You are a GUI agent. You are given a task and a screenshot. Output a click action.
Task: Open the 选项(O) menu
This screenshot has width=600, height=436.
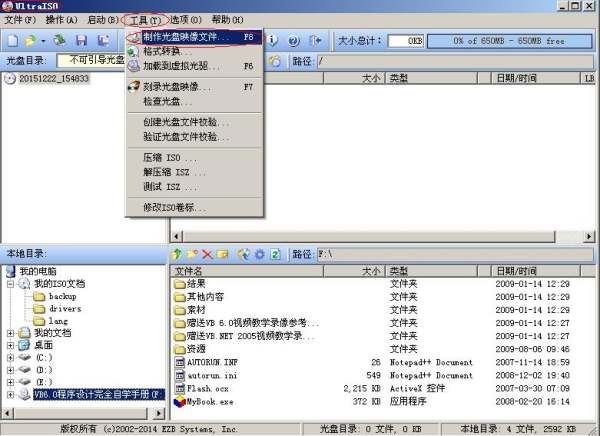tap(186, 20)
